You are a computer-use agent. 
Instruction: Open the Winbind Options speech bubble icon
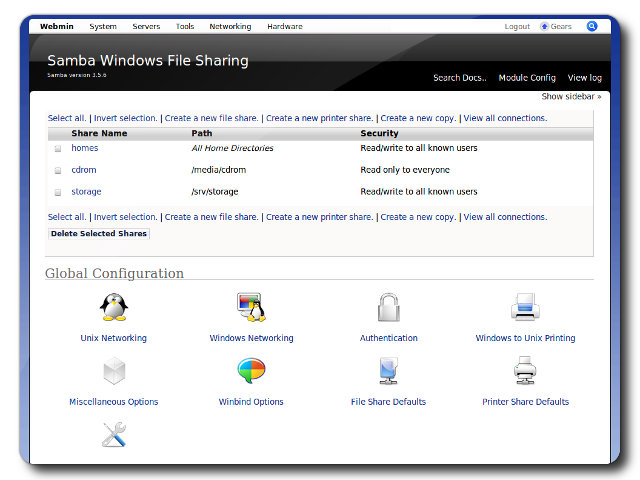251,371
